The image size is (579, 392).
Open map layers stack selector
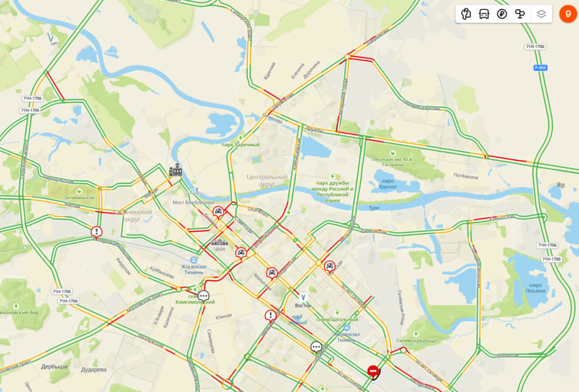(x=541, y=14)
